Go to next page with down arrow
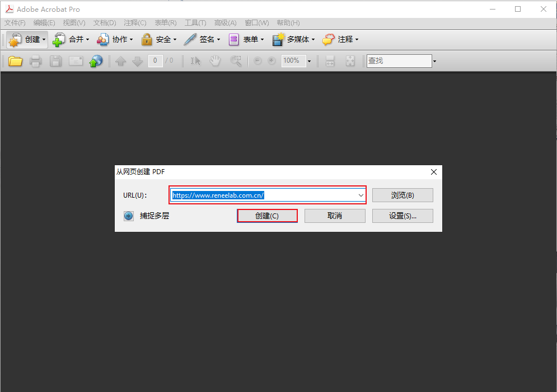 coord(138,61)
